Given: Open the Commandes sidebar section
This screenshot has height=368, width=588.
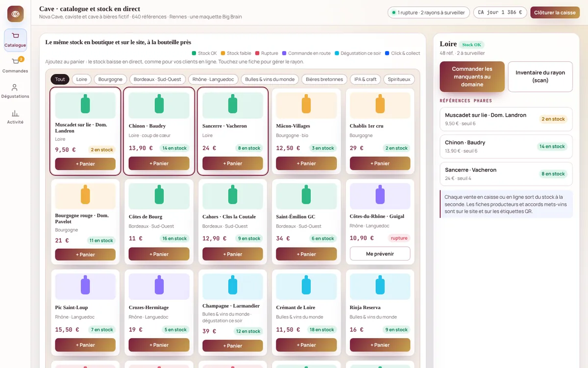Looking at the screenshot, I should pyautogui.click(x=15, y=65).
